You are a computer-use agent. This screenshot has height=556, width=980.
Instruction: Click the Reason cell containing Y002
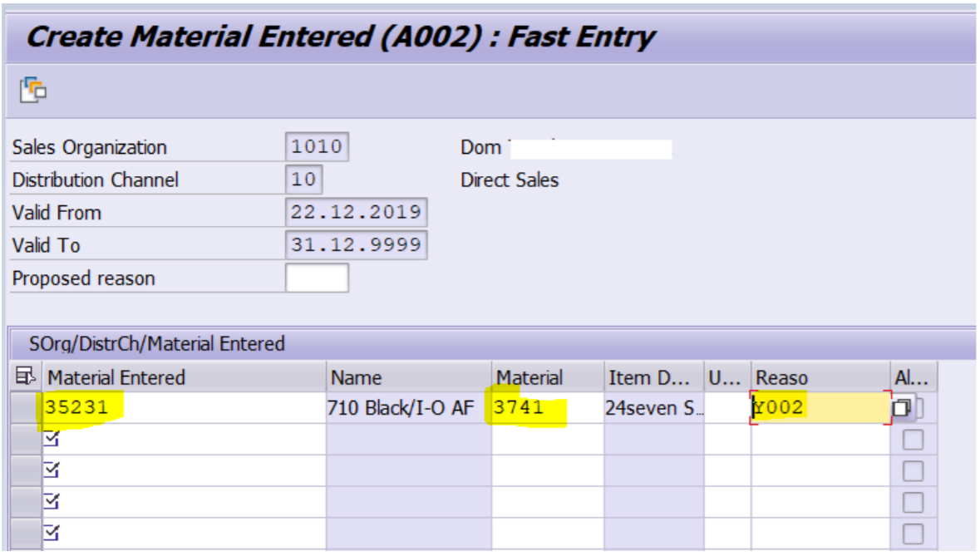click(x=819, y=408)
